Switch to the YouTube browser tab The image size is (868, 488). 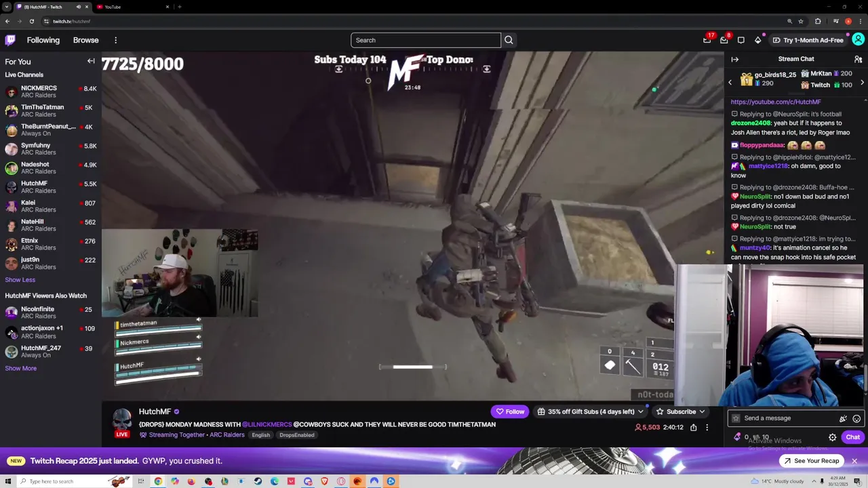[132, 7]
